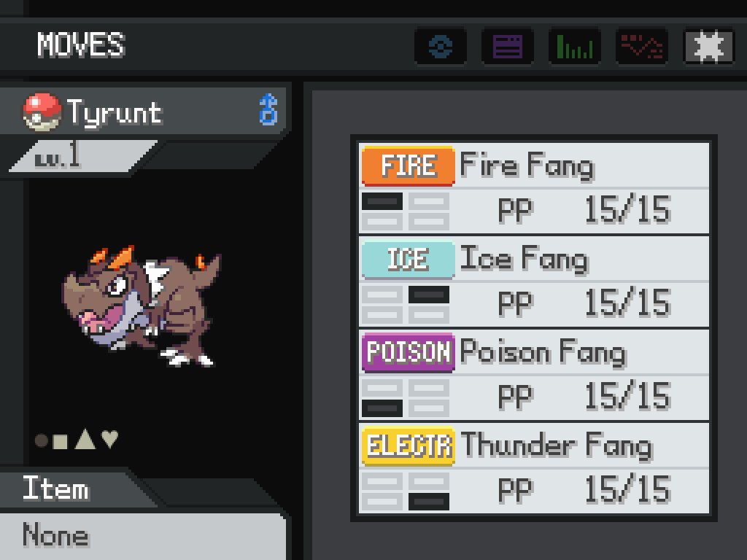The height and width of the screenshot is (560, 747).
Task: Click the purple POISON type badge
Action: (409, 352)
